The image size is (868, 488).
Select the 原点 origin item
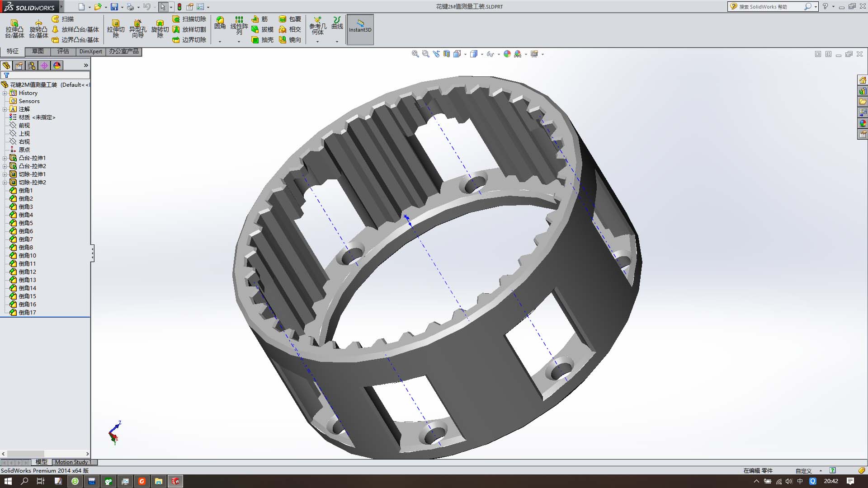point(20,150)
